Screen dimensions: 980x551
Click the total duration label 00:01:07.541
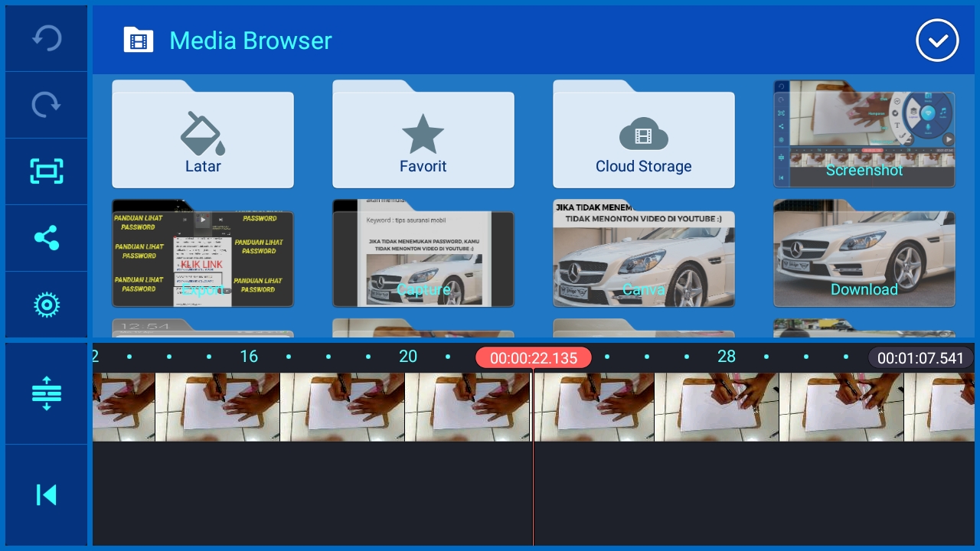pyautogui.click(x=921, y=357)
